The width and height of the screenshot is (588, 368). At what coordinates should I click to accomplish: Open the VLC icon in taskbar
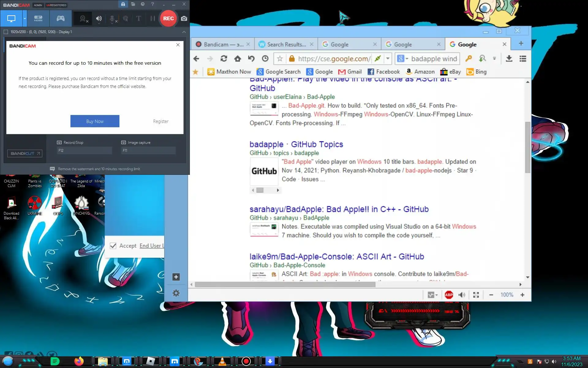(223, 361)
